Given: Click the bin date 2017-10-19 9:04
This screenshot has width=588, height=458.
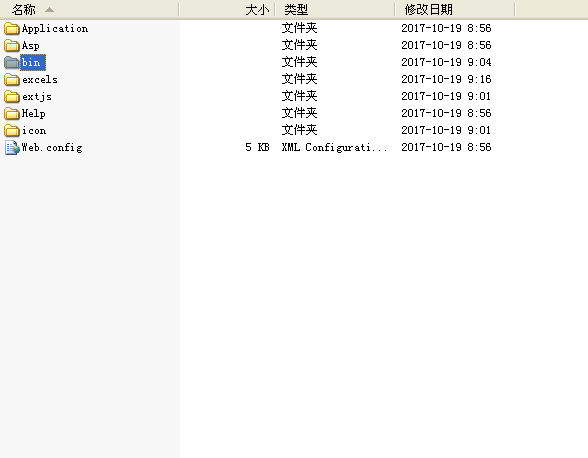Looking at the screenshot, I should [446, 62].
